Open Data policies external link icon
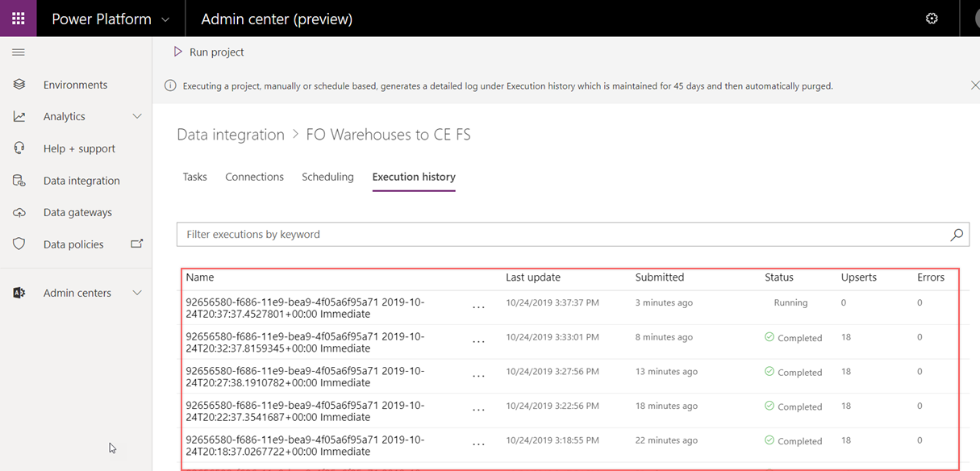 137,243
